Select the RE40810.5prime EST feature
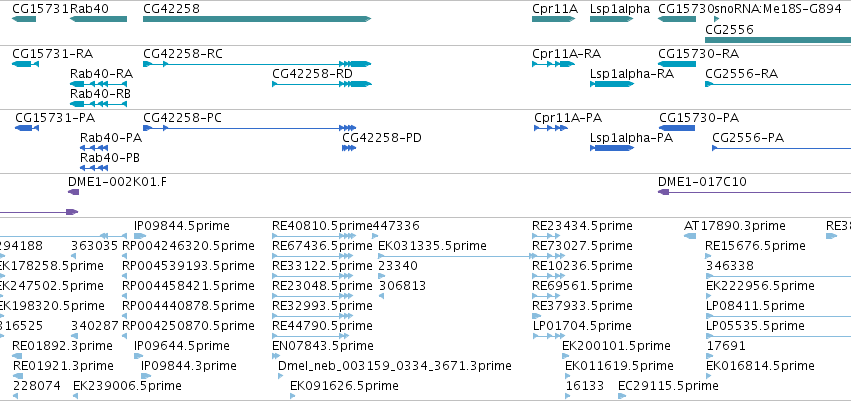 click(314, 236)
